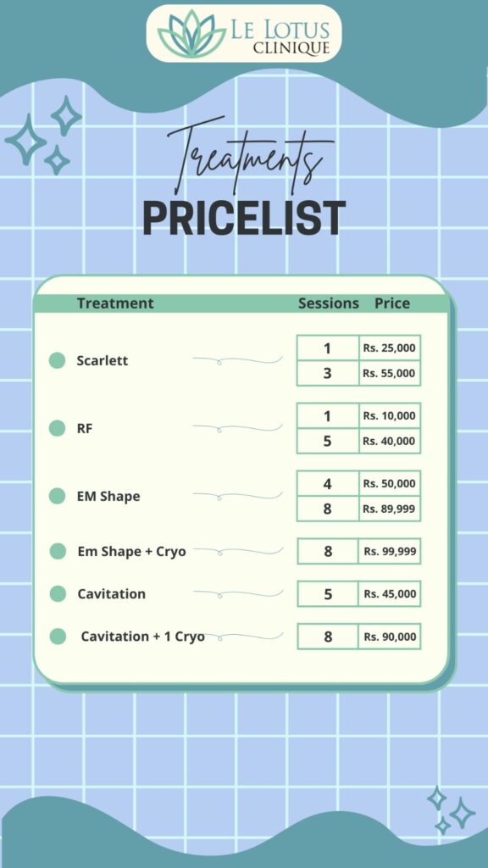Click the green bullet beside EM Shape
This screenshot has width=488, height=868.
click(57, 496)
